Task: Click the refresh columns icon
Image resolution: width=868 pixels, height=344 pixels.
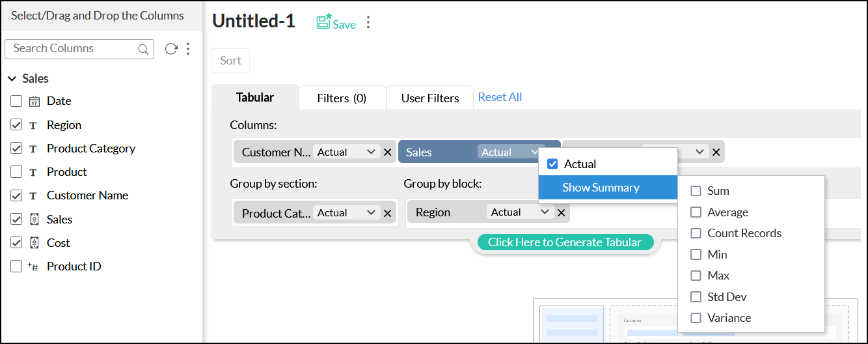Action: 171,49
